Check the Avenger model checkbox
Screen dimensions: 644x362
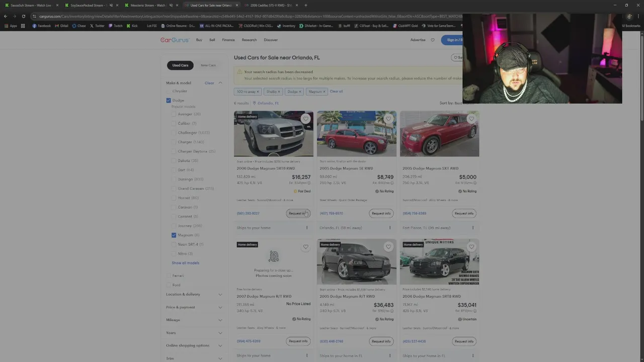pyautogui.click(x=174, y=114)
